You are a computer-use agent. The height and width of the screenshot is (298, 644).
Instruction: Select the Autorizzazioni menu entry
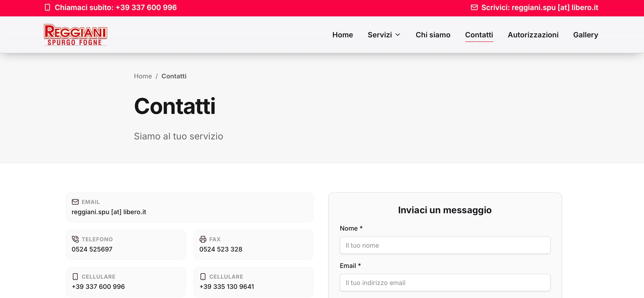pos(533,35)
